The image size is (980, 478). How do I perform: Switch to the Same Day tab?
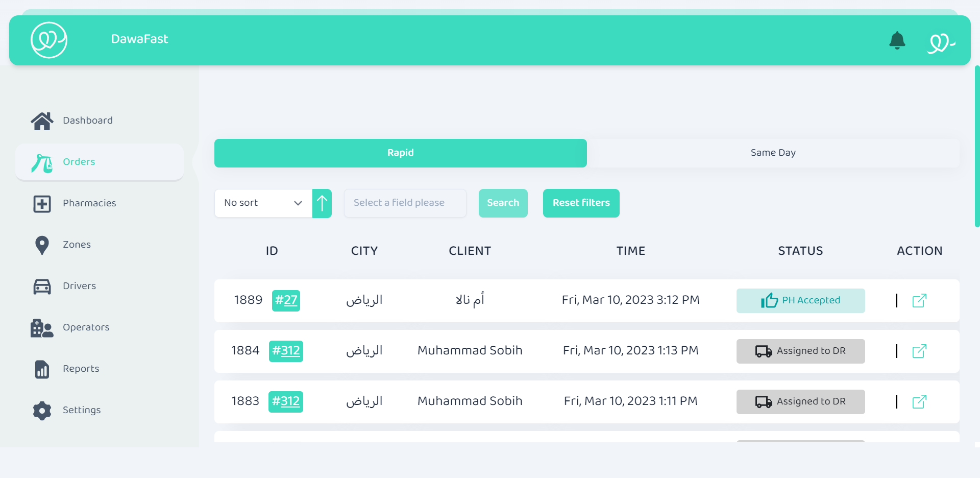coord(773,153)
